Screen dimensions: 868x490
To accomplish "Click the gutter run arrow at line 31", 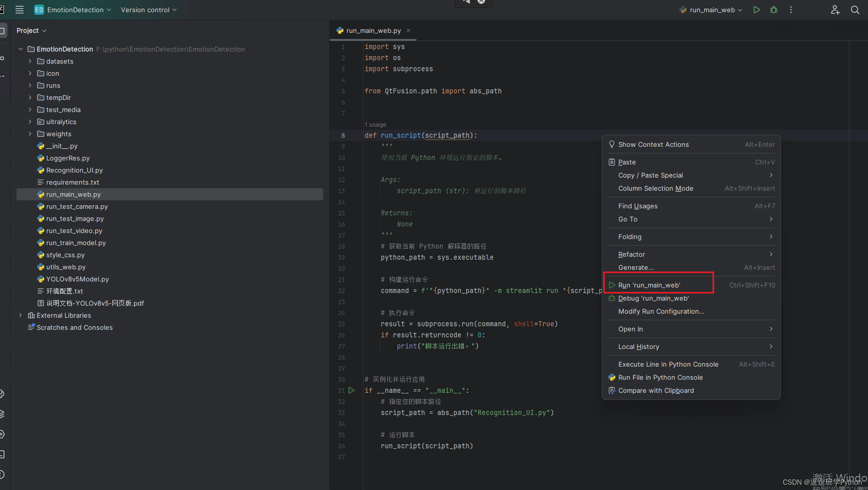I will [x=352, y=390].
